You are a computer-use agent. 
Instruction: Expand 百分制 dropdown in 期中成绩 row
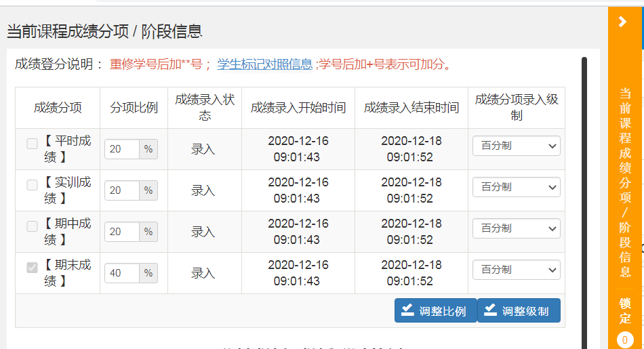[x=516, y=228]
